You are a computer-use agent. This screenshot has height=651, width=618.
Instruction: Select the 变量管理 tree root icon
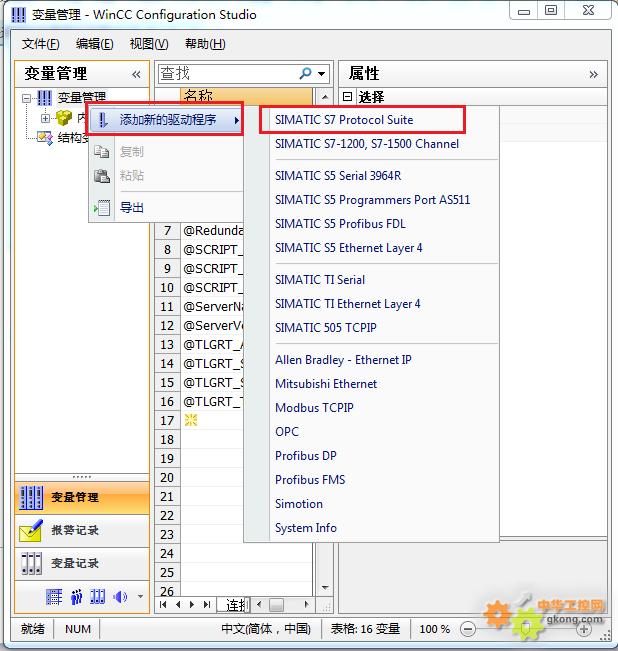pyautogui.click(x=44, y=98)
